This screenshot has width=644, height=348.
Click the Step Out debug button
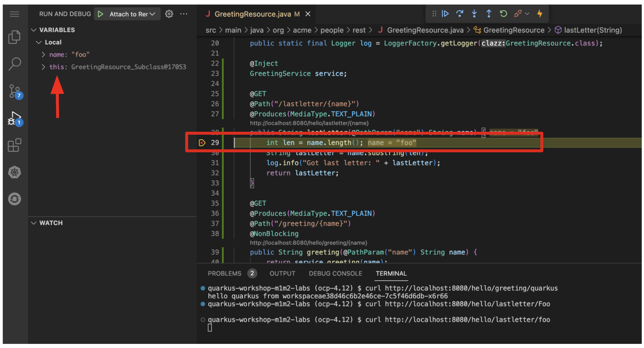click(x=489, y=14)
